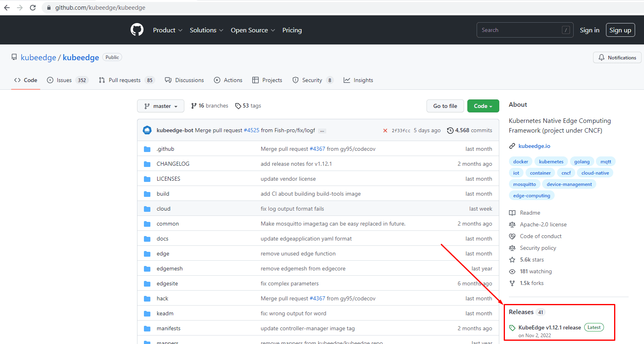Click the build folder icon
Screen dimensions: 644x344
pyautogui.click(x=147, y=194)
